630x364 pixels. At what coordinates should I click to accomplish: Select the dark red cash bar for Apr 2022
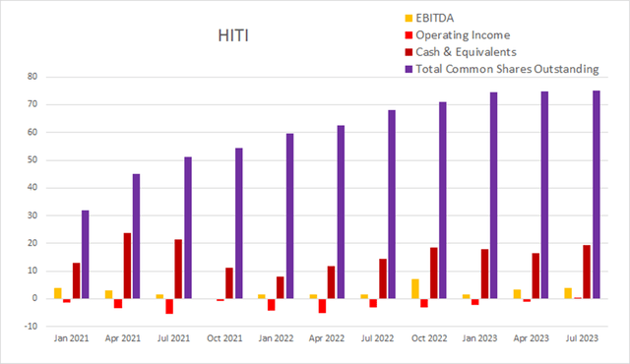[x=331, y=282]
